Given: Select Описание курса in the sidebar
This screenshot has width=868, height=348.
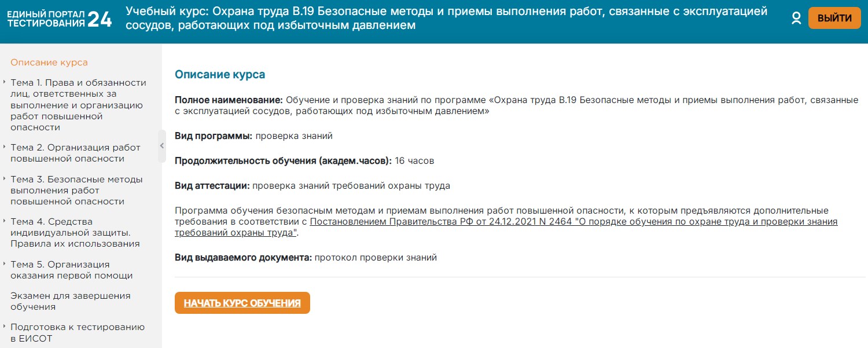Looking at the screenshot, I should (49, 63).
